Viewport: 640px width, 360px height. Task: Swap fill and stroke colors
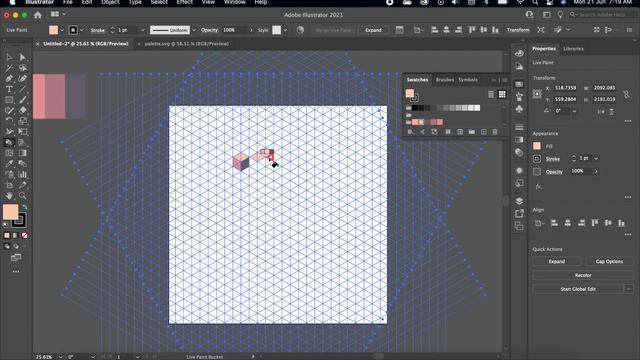[25, 207]
